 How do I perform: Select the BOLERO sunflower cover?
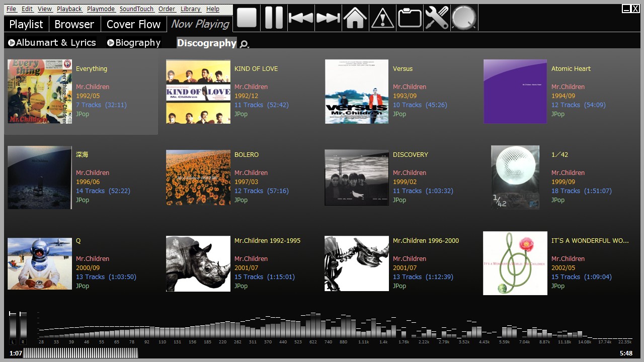pos(198,177)
